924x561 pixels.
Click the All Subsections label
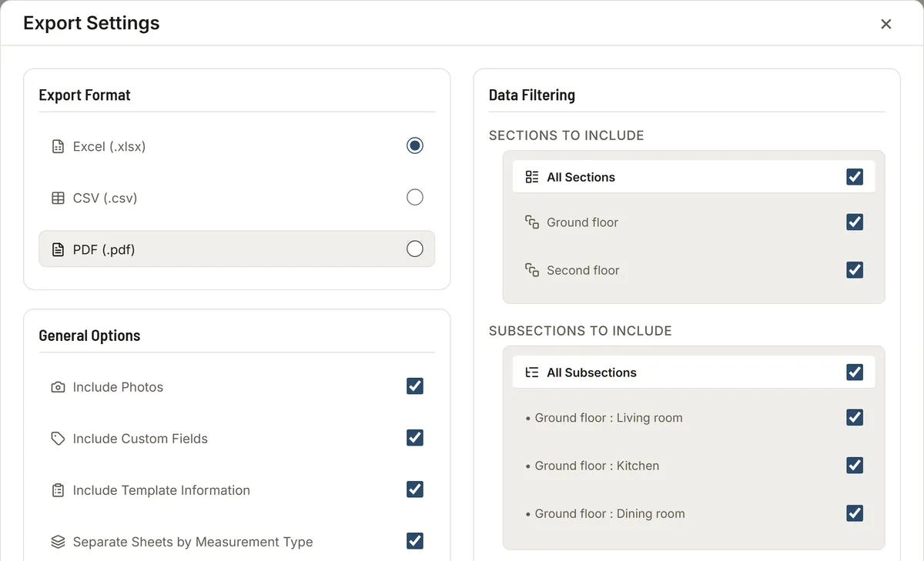coord(592,372)
